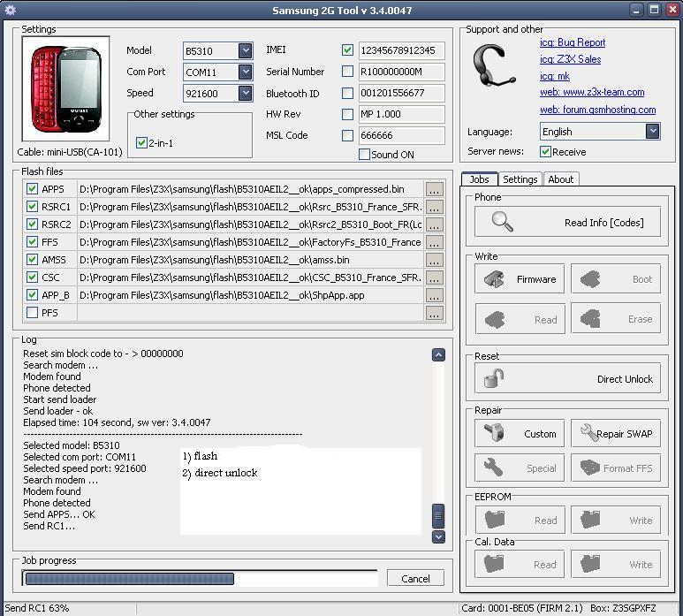
Task: Open the Speed dropdown
Action: (246, 93)
